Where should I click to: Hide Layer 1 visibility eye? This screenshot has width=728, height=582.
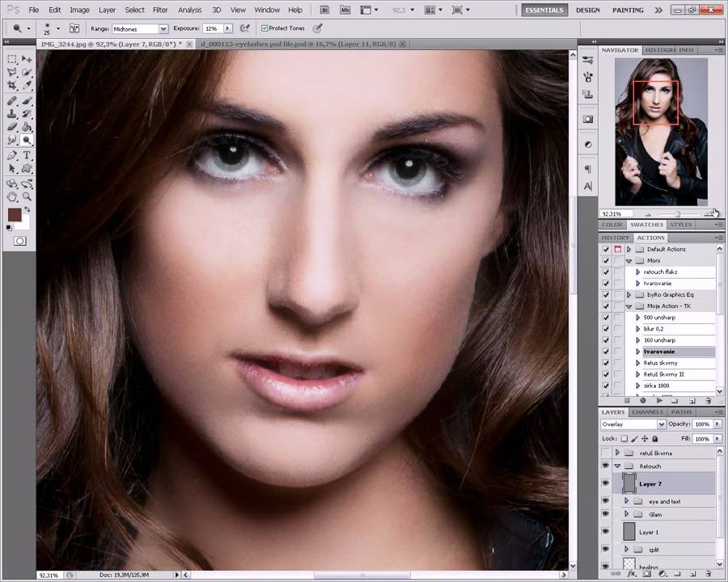[605, 531]
